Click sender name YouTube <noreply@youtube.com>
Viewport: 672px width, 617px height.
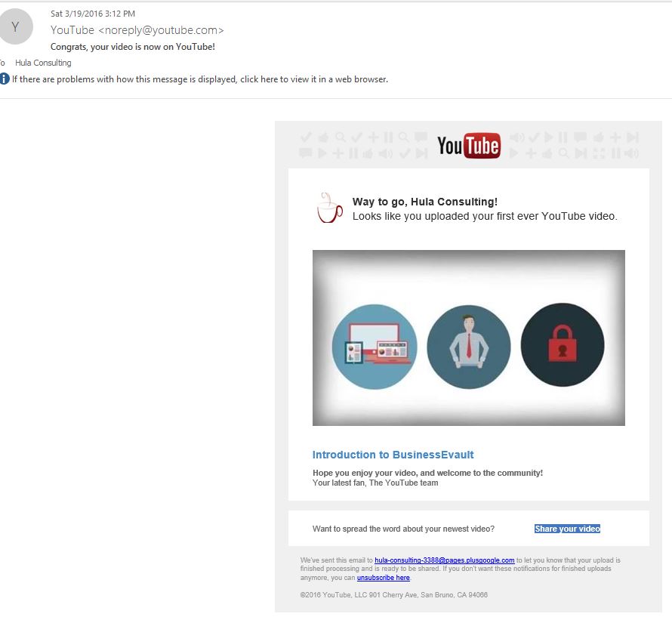click(x=137, y=30)
